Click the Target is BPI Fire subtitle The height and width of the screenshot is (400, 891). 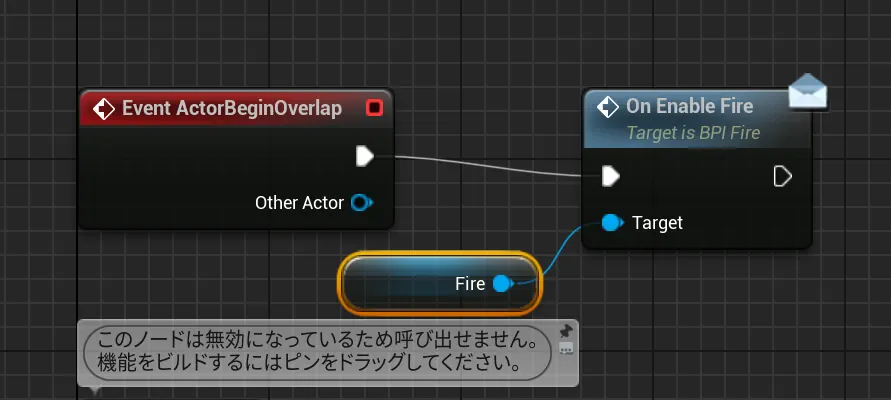pos(692,133)
